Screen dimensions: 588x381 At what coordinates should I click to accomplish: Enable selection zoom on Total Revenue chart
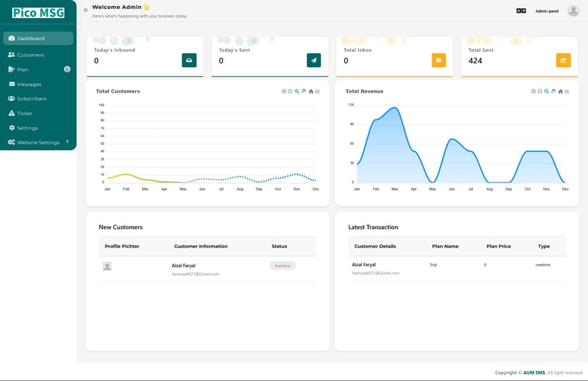point(547,92)
